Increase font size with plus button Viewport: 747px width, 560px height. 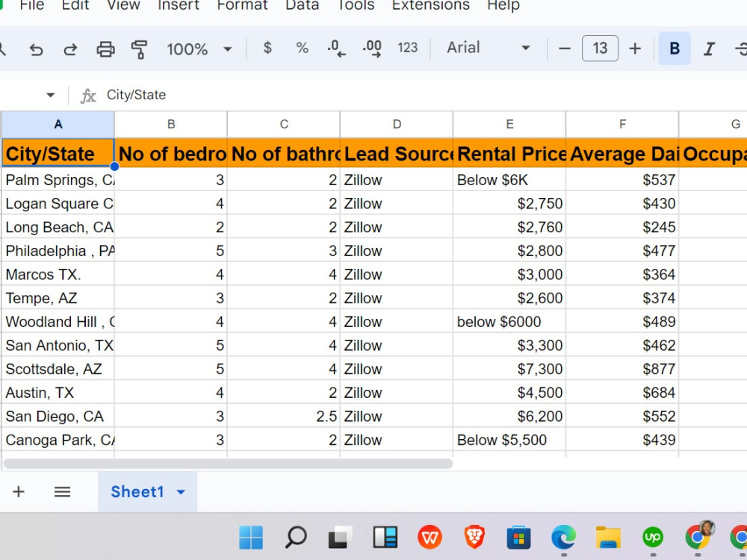pos(635,49)
